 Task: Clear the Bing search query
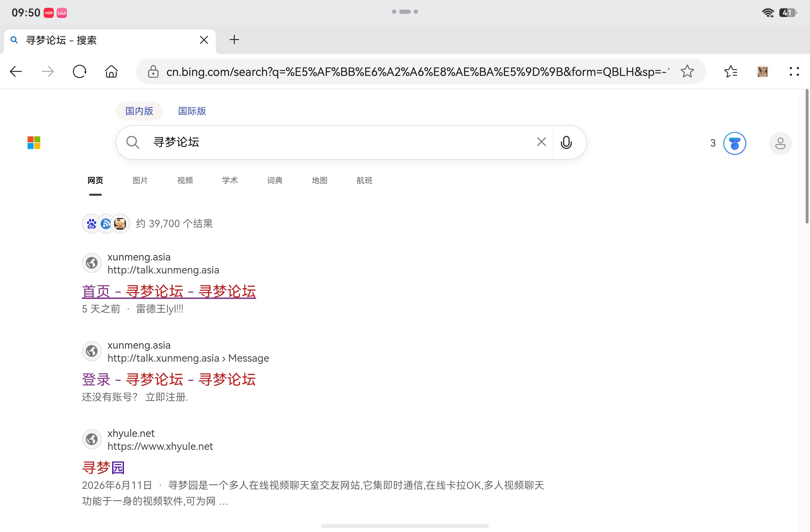tap(541, 142)
